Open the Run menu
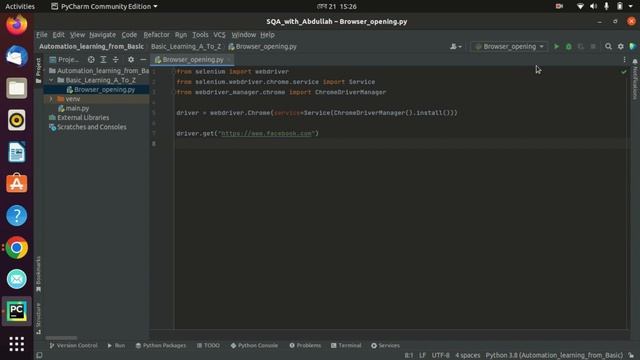 (181, 35)
